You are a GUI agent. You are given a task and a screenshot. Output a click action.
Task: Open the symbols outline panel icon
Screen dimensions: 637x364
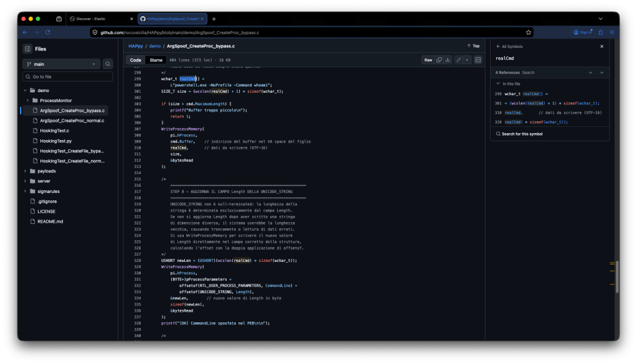point(478,60)
